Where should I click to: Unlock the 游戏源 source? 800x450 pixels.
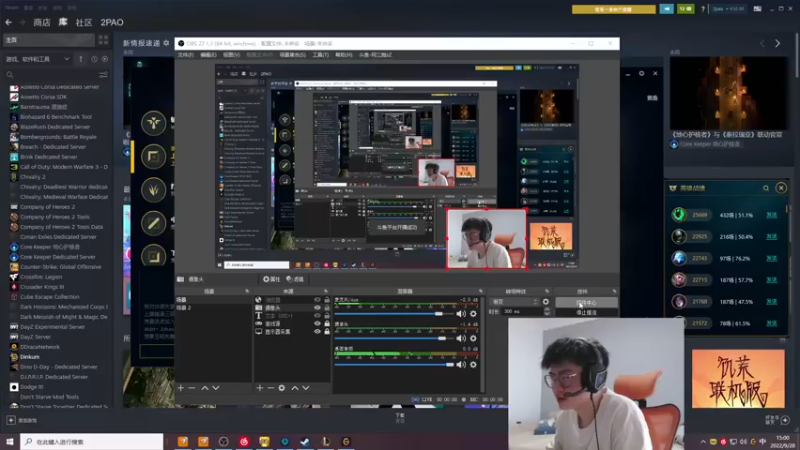coord(327,323)
